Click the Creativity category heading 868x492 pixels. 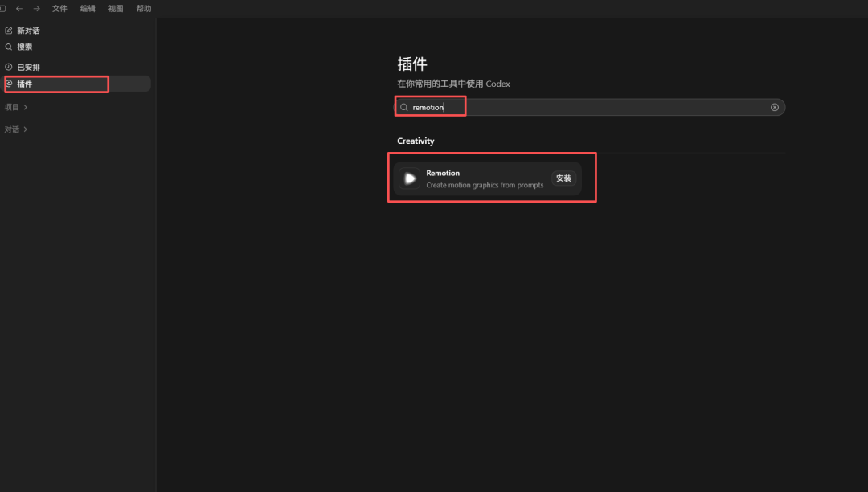[416, 141]
